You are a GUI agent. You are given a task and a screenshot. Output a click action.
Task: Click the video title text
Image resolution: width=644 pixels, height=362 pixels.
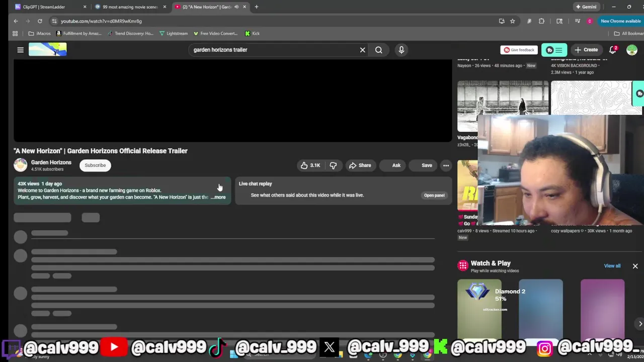tap(101, 151)
